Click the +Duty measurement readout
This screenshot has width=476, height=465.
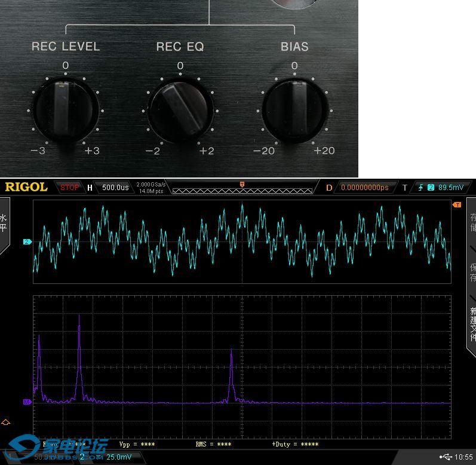pyautogui.click(x=295, y=444)
